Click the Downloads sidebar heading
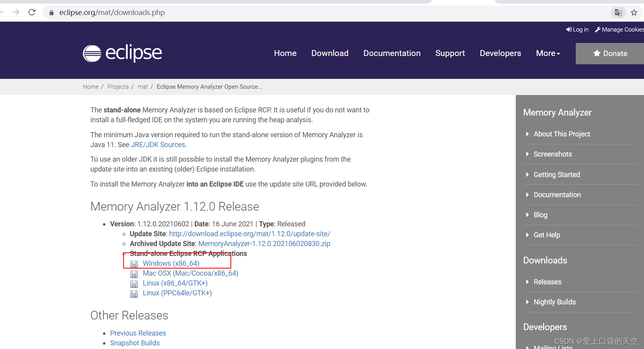The width and height of the screenshot is (644, 349). pos(545,260)
